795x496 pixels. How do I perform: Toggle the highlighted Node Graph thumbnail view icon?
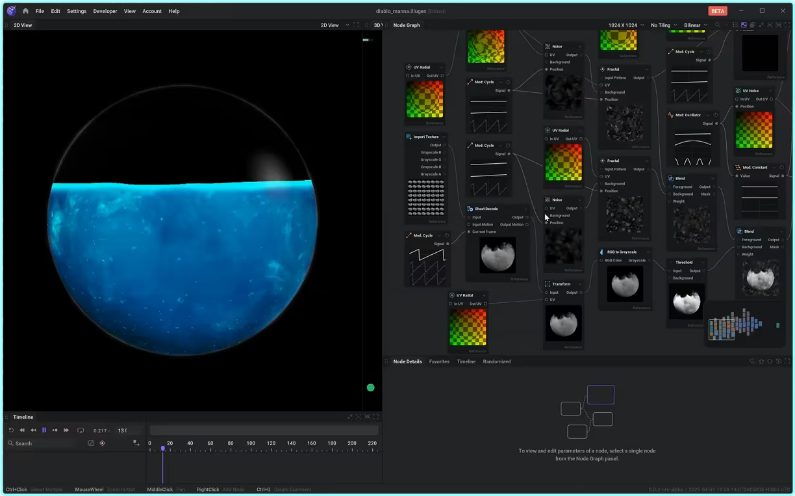point(744,25)
